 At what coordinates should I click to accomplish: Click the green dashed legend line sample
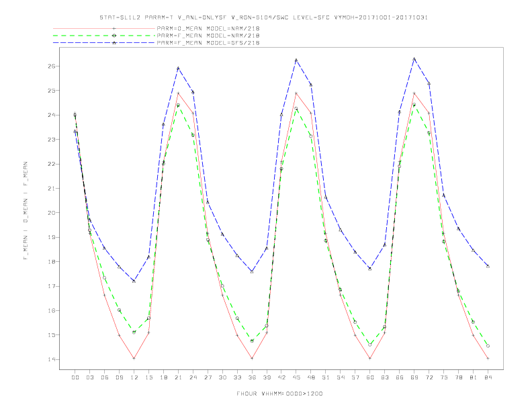coord(104,36)
